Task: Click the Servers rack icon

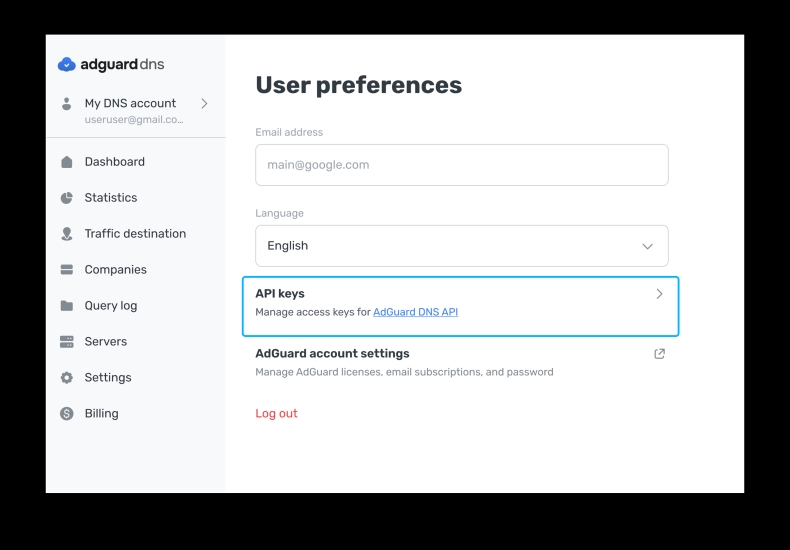Action: pos(67,342)
